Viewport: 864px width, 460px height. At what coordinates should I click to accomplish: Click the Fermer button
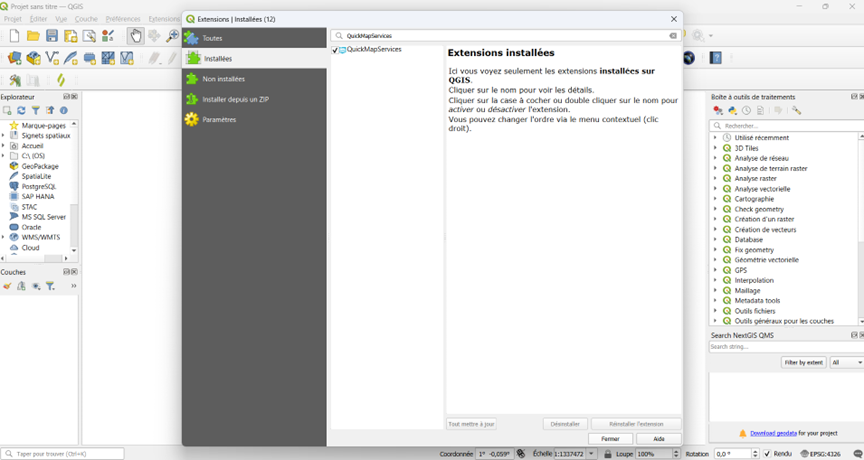[610, 439]
